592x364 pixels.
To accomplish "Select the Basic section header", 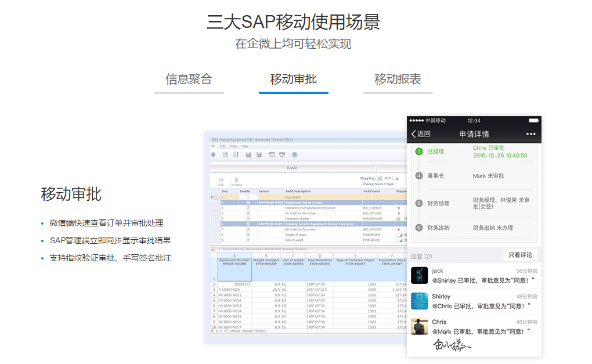I will pyautogui.click(x=292, y=168).
